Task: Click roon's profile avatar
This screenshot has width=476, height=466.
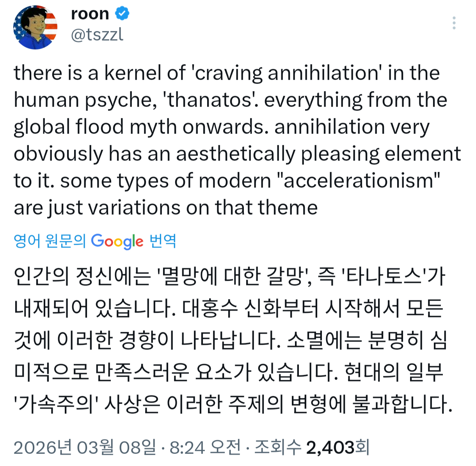Action: pyautogui.click(x=36, y=27)
